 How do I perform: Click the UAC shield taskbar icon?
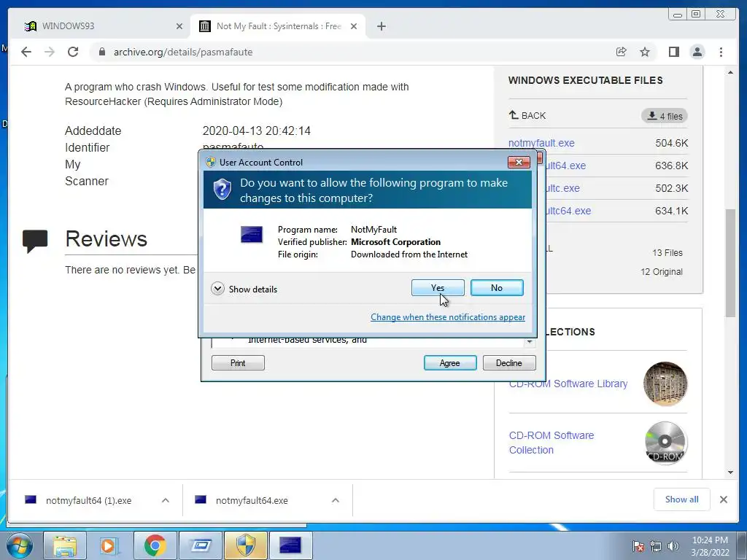246,545
